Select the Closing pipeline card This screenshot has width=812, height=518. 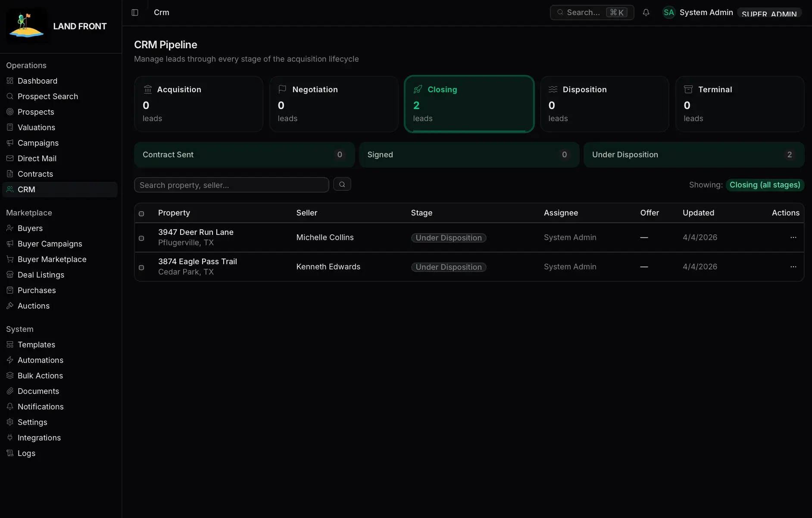[469, 104]
